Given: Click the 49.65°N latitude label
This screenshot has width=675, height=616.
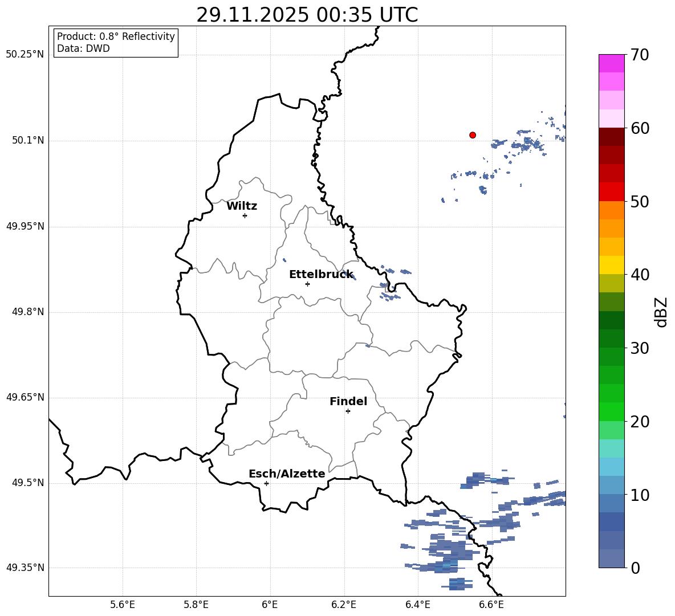Looking at the screenshot, I should pos(25,397).
